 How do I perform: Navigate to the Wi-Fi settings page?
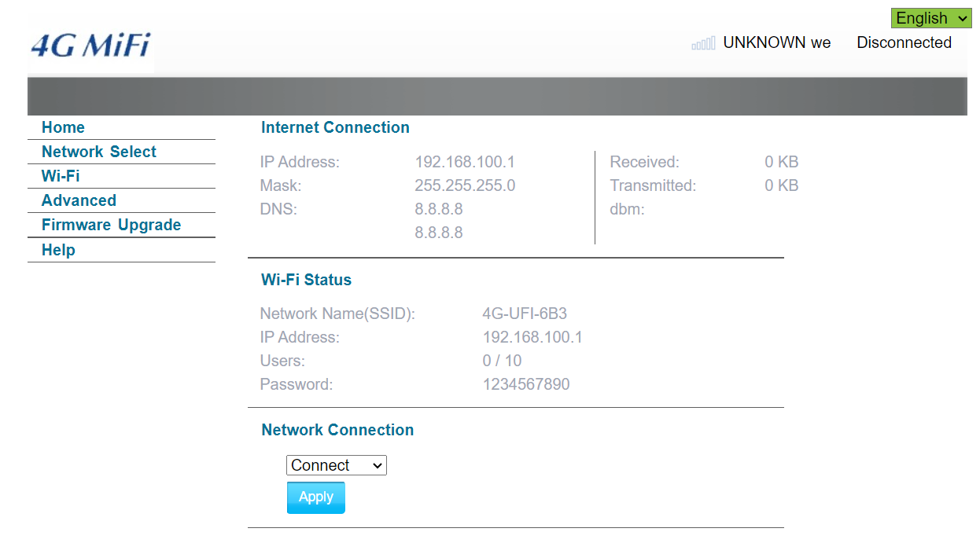click(59, 176)
